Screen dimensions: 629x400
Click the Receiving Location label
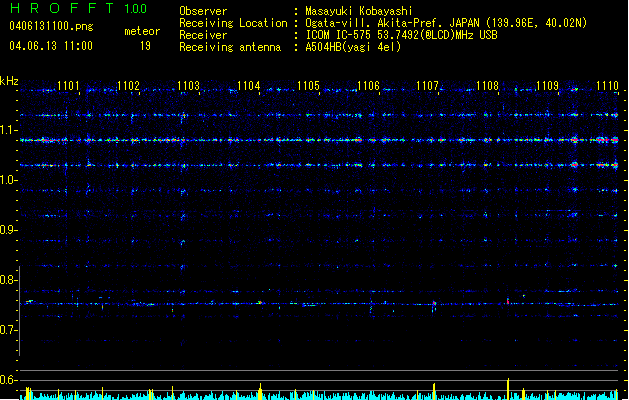point(233,23)
